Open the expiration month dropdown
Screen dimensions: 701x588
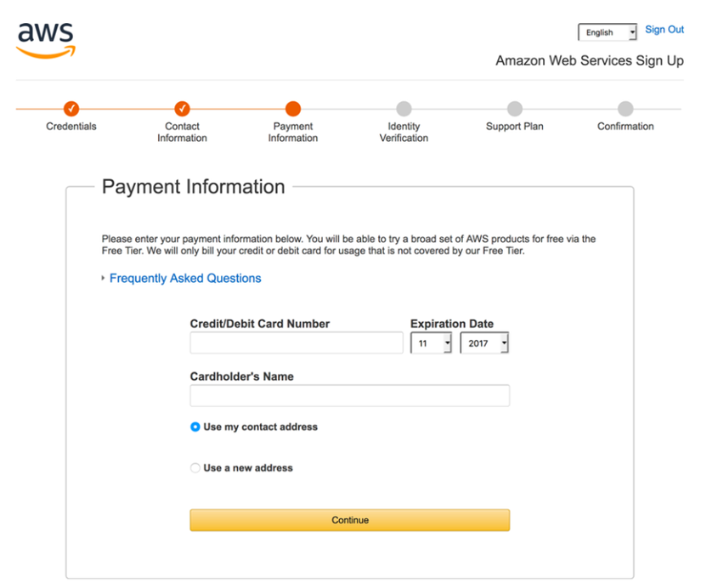(431, 344)
